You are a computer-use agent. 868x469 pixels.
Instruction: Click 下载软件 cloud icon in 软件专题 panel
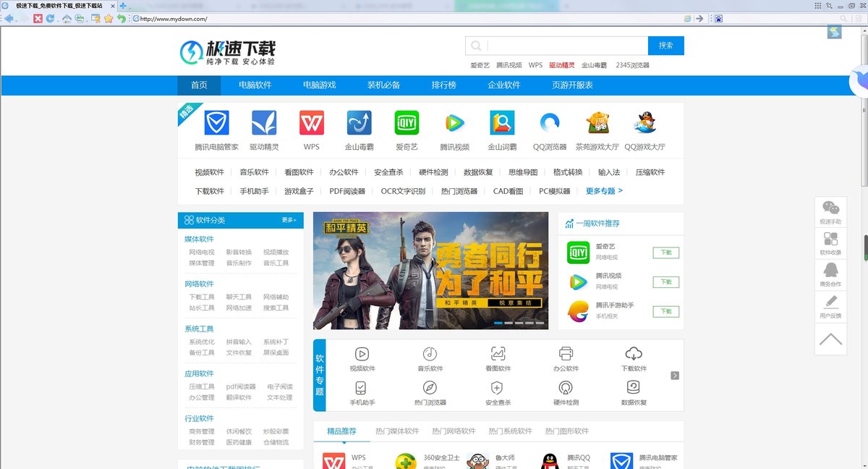634,354
